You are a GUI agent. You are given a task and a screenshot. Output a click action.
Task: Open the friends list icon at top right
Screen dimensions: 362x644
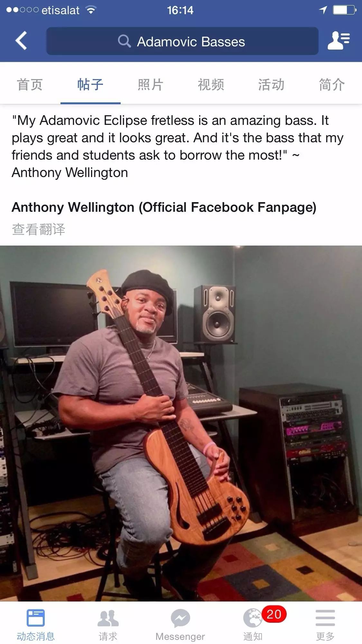[x=339, y=41]
